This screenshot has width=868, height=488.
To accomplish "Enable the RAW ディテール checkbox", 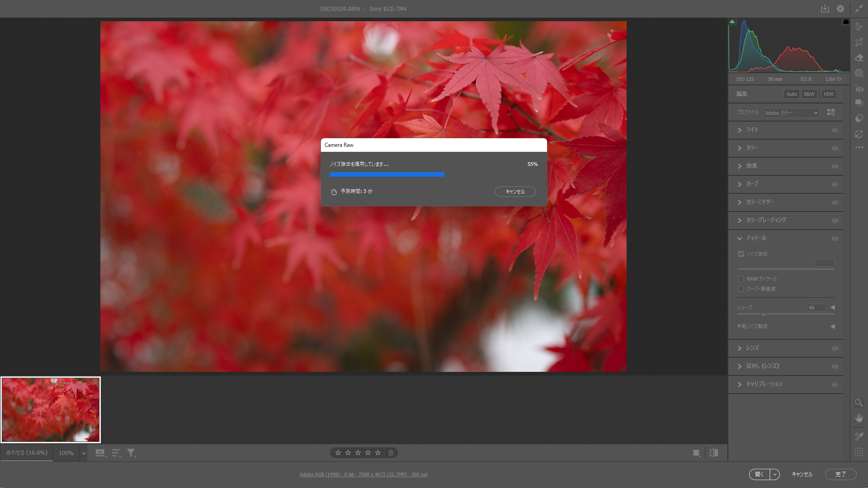I will click(x=741, y=279).
